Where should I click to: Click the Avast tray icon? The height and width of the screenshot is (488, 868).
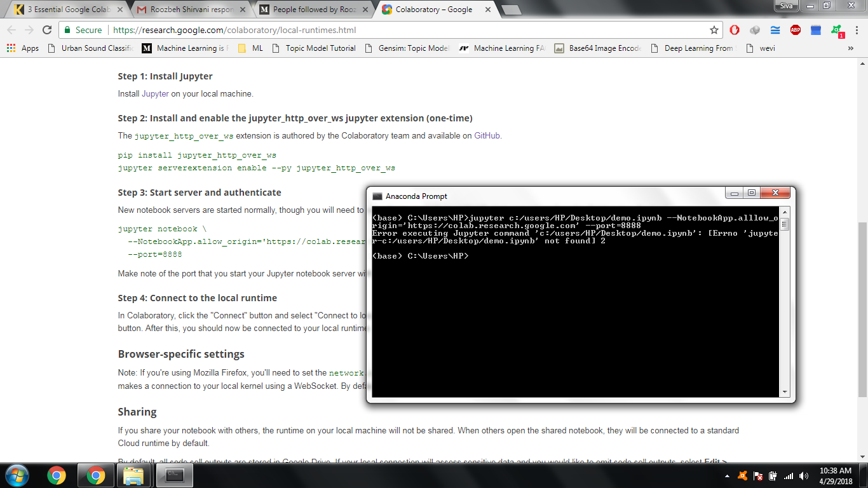click(x=743, y=475)
